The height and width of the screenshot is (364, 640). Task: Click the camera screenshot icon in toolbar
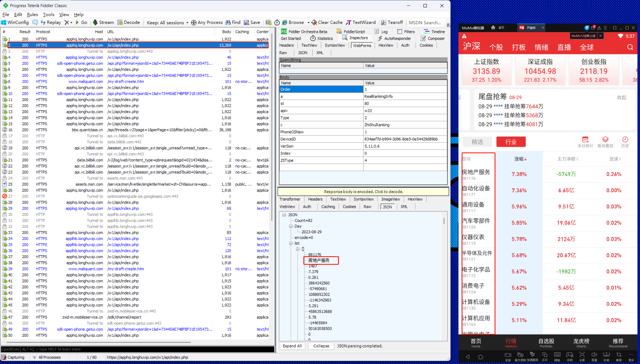[268, 22]
